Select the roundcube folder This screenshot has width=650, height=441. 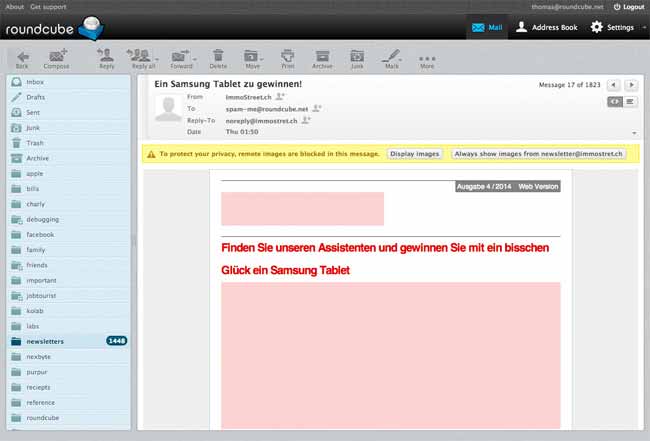(68, 418)
